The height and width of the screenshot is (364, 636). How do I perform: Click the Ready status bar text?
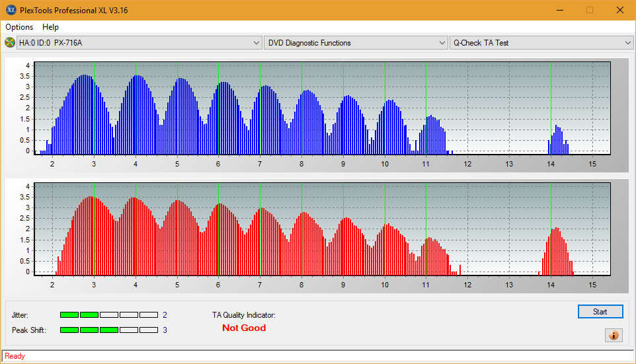[15, 356]
